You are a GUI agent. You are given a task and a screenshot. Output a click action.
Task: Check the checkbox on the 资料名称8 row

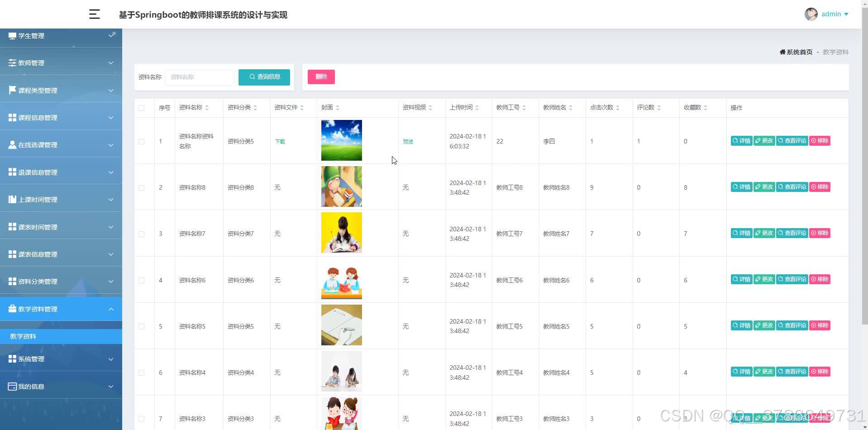click(x=141, y=187)
